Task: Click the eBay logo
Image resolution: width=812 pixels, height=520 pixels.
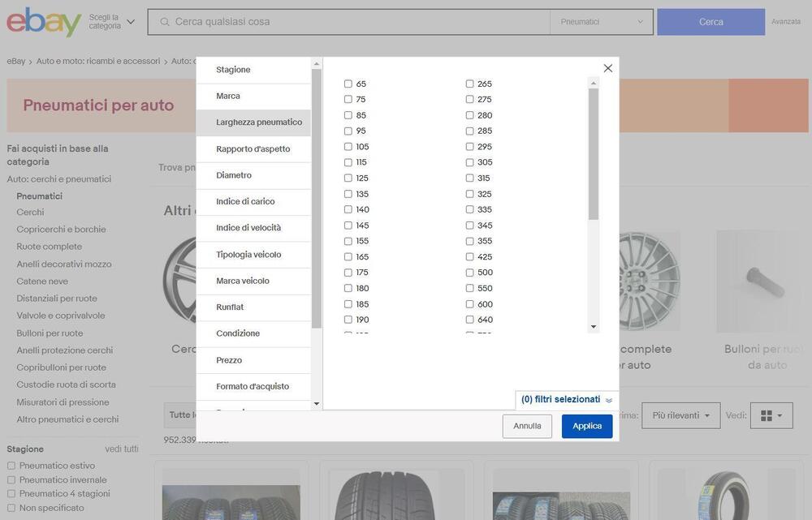Action: (x=44, y=22)
